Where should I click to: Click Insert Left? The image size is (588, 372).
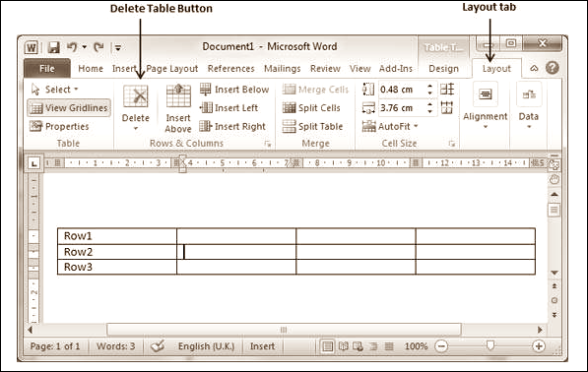point(229,108)
